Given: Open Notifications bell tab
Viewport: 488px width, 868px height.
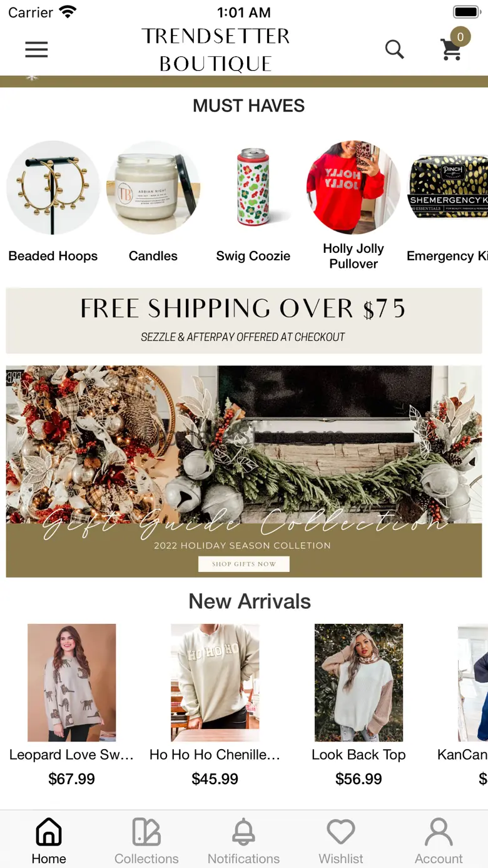Looking at the screenshot, I should (243, 840).
